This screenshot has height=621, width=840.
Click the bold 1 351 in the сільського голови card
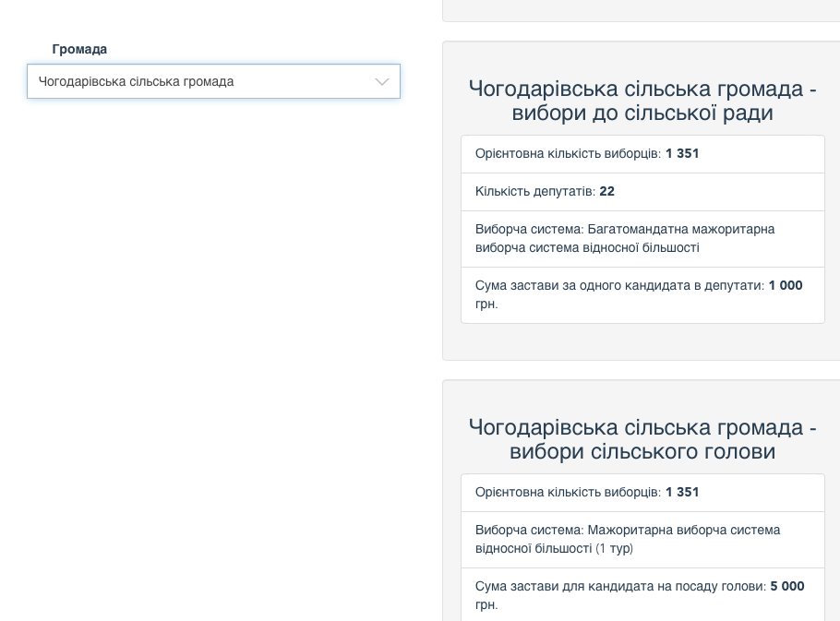pyautogui.click(x=682, y=493)
